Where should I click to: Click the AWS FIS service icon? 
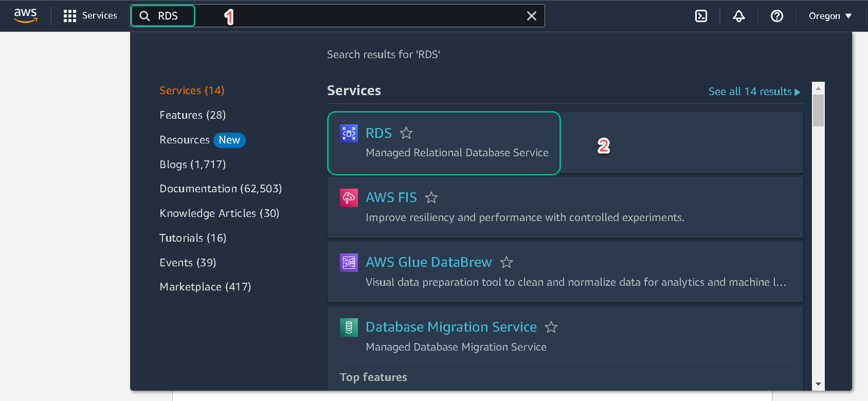pos(349,198)
